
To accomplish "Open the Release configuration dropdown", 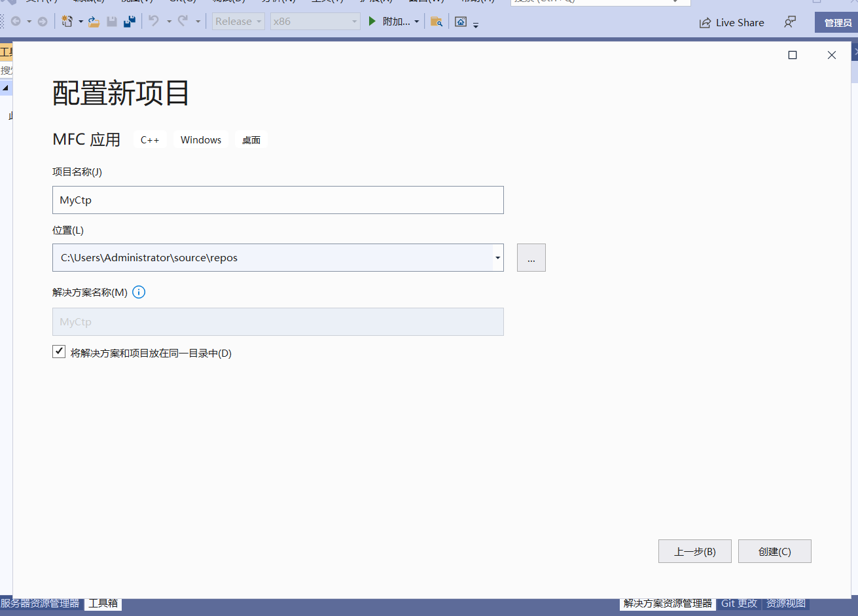I will click(x=258, y=21).
